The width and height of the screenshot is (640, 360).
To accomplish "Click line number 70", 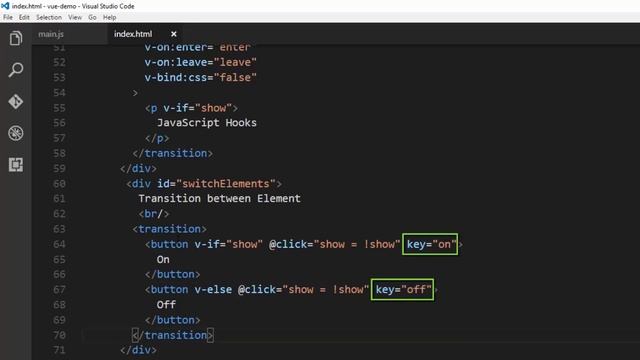I will tap(59, 335).
